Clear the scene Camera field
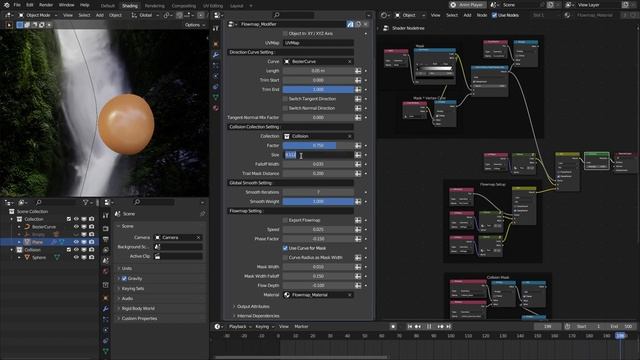This screenshot has height=360, width=640. coord(198,238)
